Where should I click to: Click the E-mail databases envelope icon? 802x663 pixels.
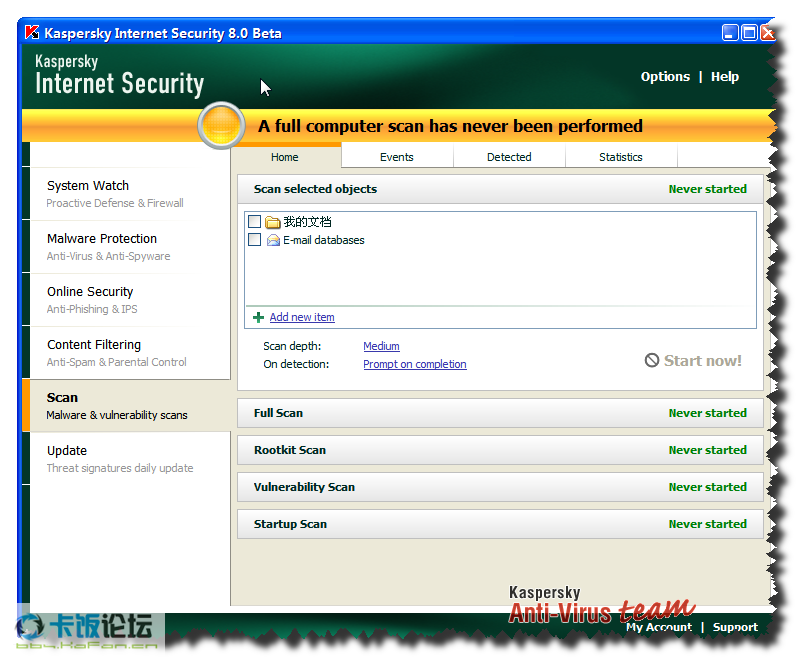[273, 240]
